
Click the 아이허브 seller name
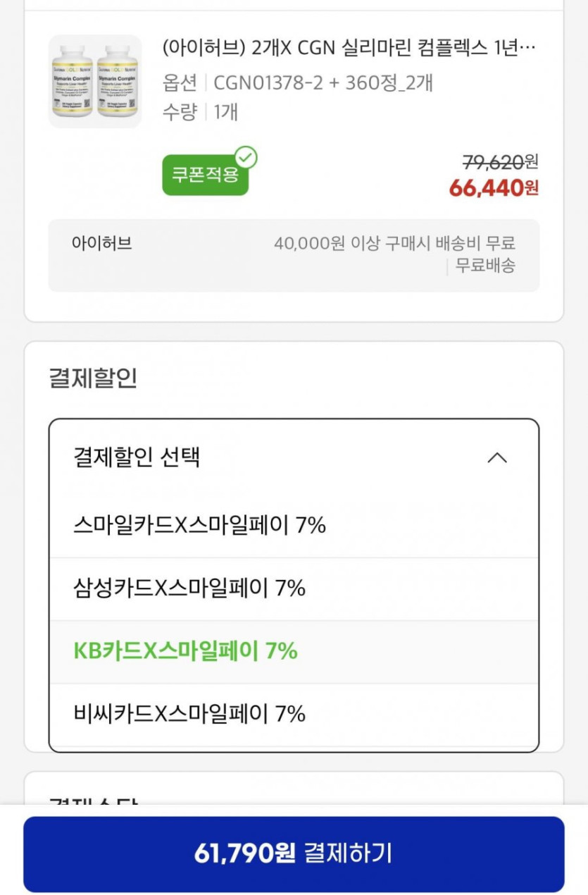coord(101,243)
